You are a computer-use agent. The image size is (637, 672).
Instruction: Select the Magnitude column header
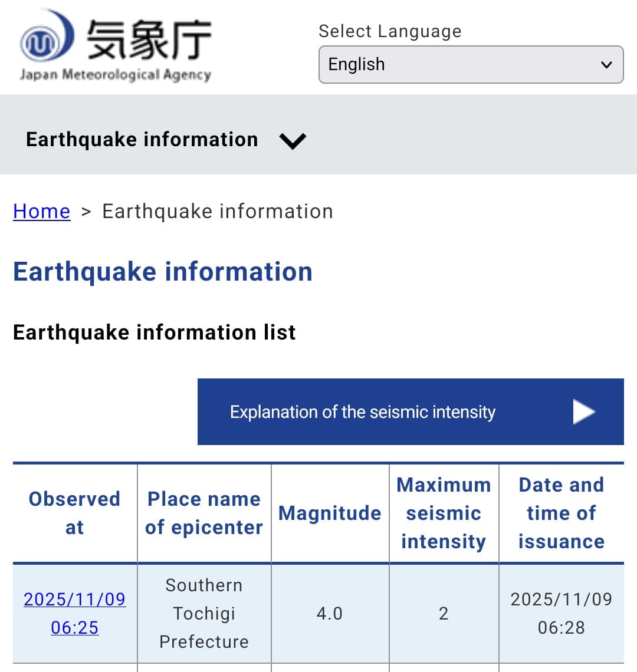pyautogui.click(x=330, y=513)
